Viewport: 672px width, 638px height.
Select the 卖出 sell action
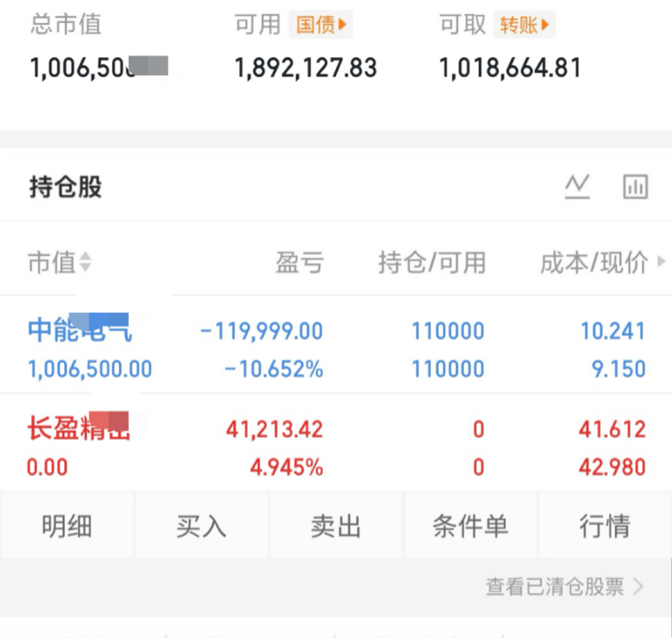(x=335, y=526)
